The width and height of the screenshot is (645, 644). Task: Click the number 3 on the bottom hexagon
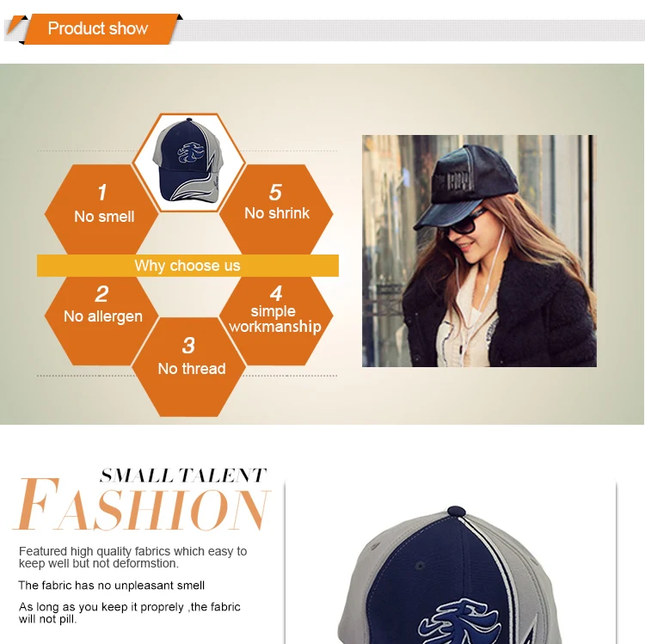188,346
